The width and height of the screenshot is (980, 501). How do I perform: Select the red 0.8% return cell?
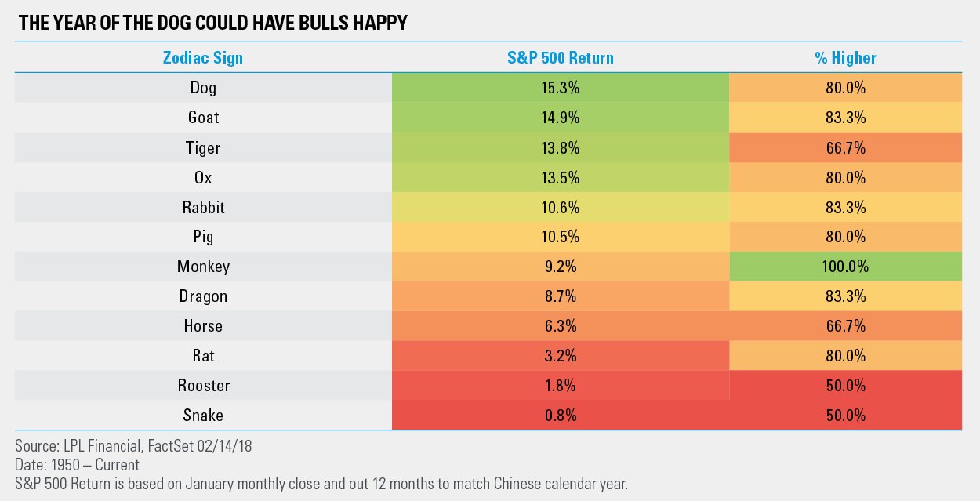[x=560, y=416]
